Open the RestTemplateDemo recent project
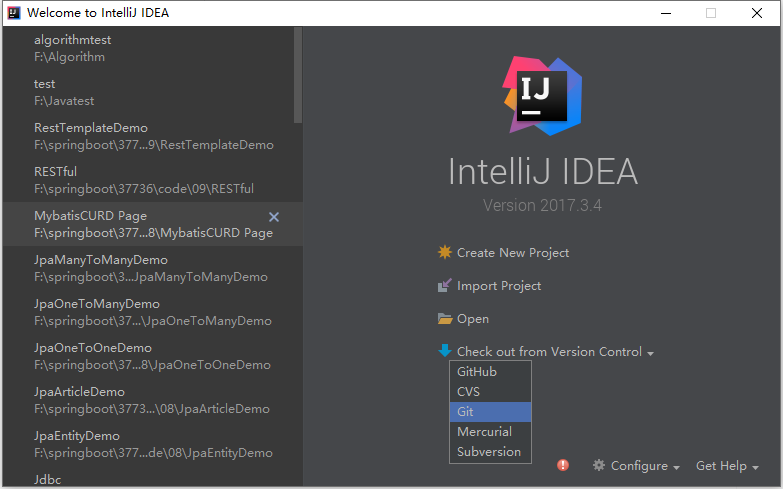783x489 pixels. click(152, 136)
